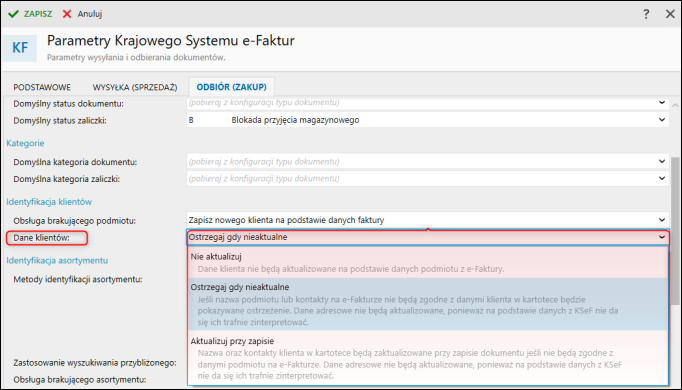The width and height of the screenshot is (682, 390).
Task: Choose the 'Nie aktualizuj' option
Action: 428,263
